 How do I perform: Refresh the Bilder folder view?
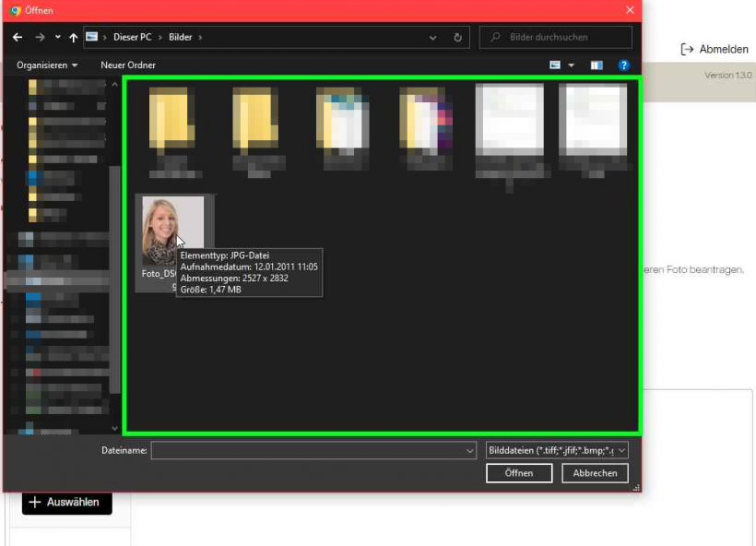[457, 38]
